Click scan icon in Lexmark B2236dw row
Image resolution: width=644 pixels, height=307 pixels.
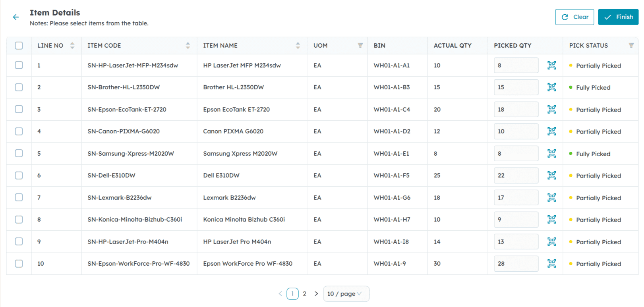(551, 198)
